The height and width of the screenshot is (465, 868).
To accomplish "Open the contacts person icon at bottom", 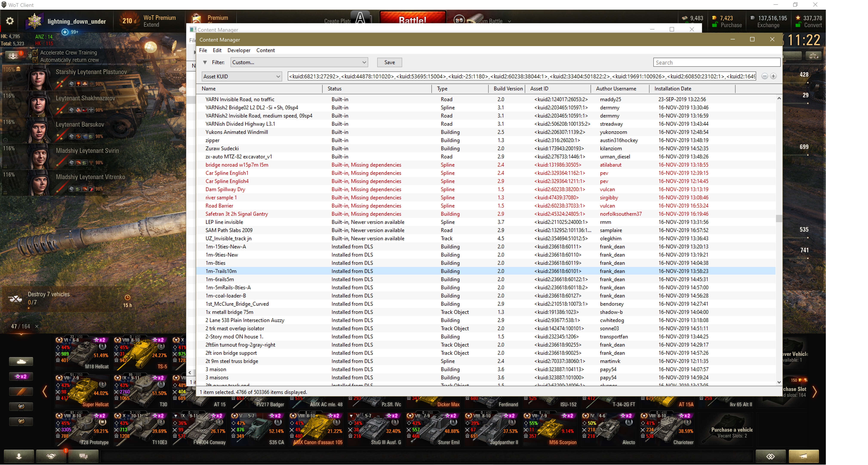I will [19, 456].
